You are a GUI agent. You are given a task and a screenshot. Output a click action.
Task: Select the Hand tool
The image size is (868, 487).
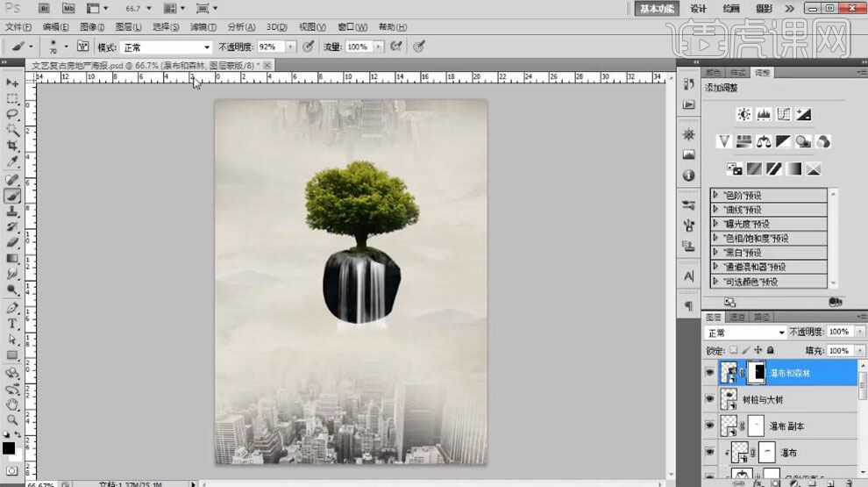[12, 405]
